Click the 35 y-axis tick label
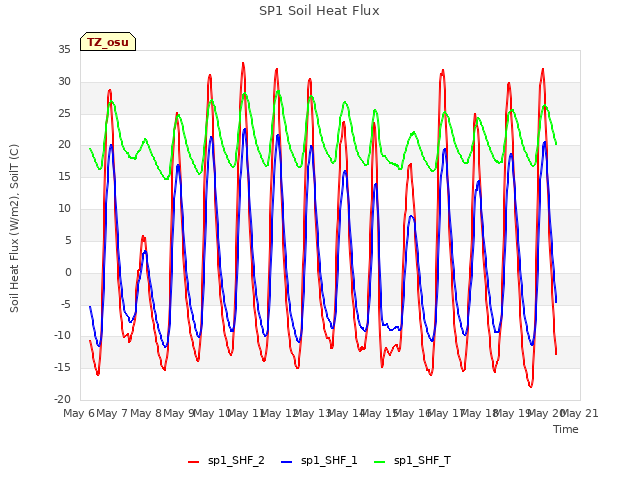Image resolution: width=640 pixels, height=480 pixels. tap(64, 49)
